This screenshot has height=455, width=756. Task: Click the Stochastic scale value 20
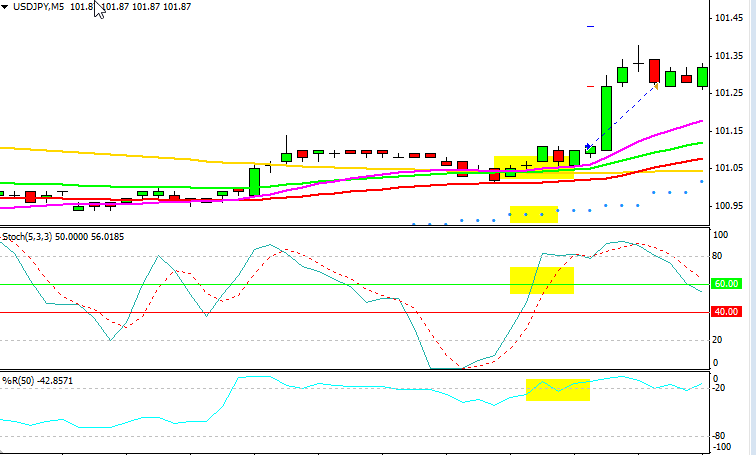pos(717,340)
